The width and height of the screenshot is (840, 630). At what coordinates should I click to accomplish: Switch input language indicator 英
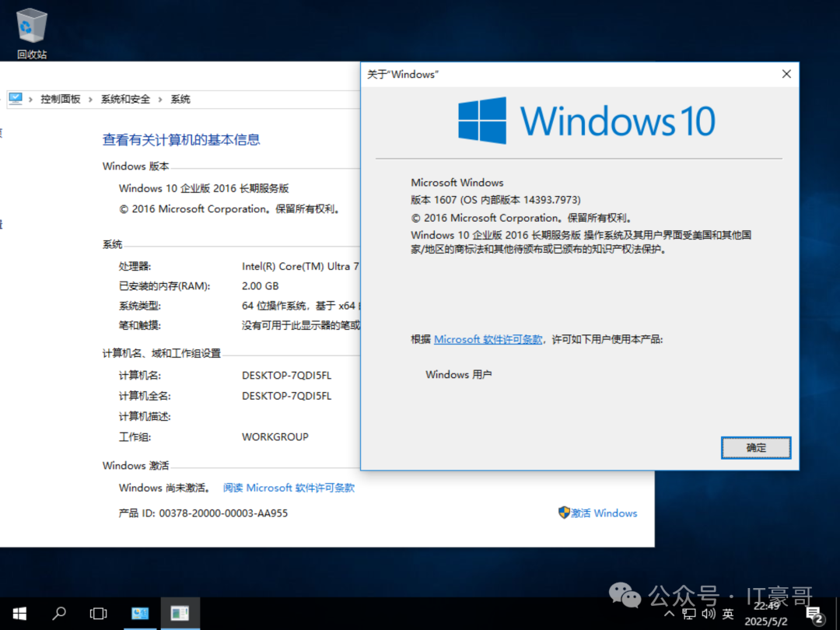click(x=727, y=614)
